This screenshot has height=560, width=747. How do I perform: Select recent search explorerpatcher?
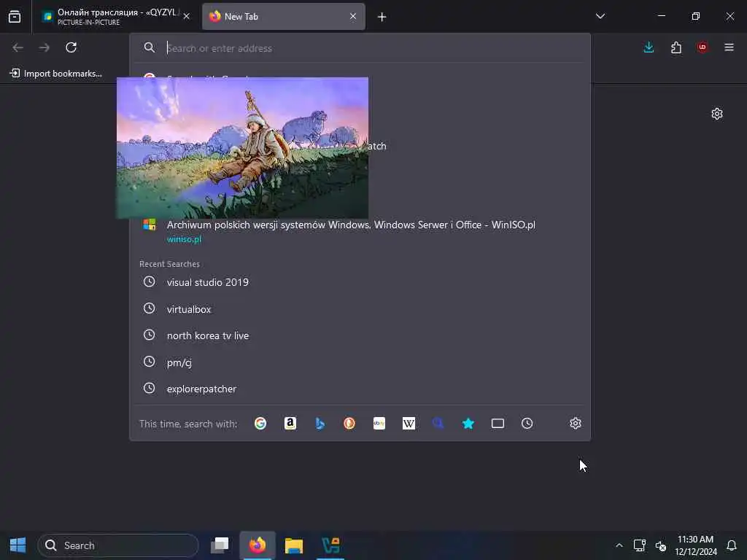point(360,389)
